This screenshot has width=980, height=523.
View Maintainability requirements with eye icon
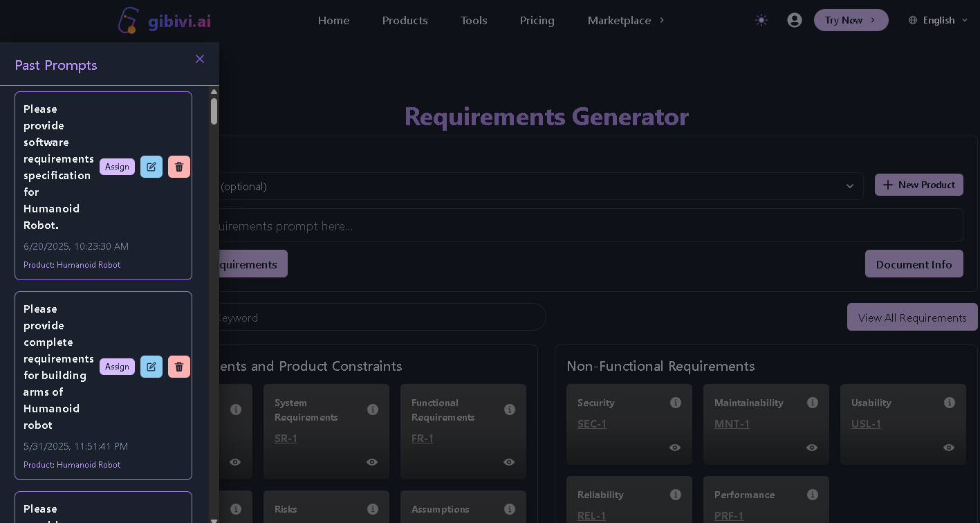(812, 448)
